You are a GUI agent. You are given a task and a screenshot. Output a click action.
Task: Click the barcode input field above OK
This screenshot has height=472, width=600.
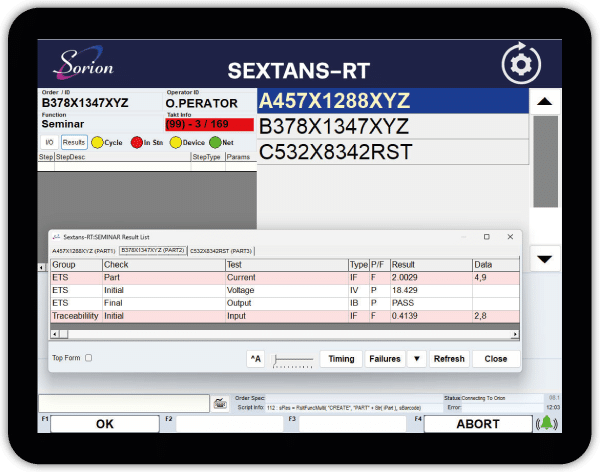tap(124, 403)
